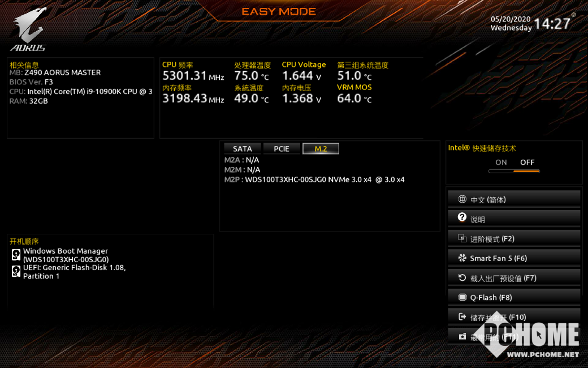Click the BIOS Ver. F3 line
588x368 pixels.
pos(31,82)
